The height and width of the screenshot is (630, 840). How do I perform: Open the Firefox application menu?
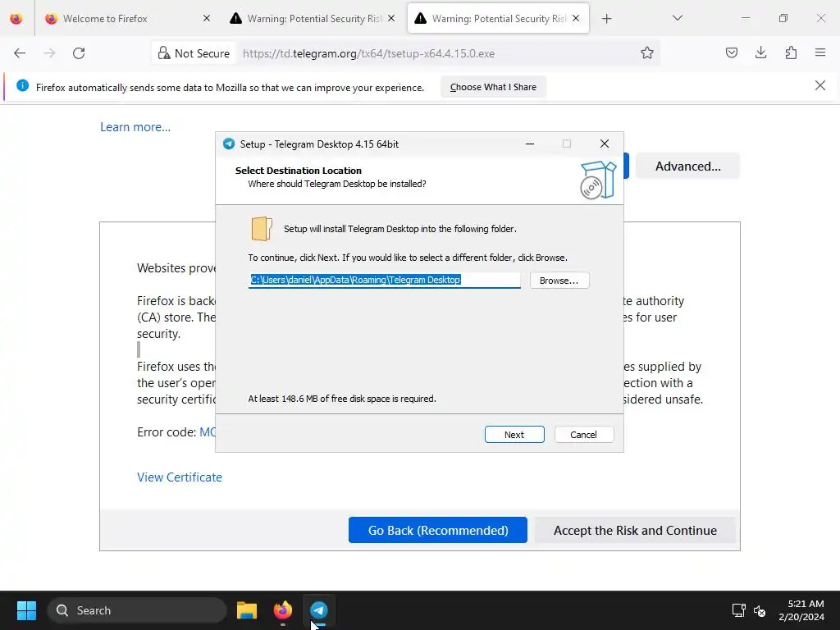click(820, 52)
